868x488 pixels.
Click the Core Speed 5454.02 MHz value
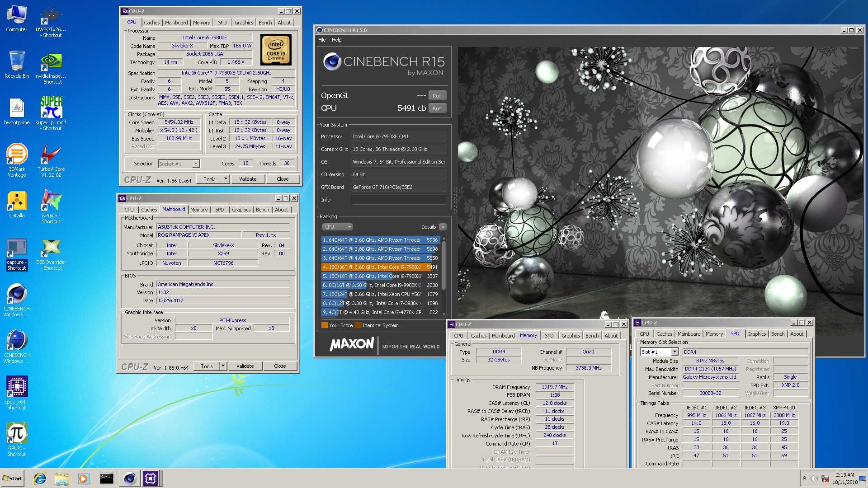click(179, 122)
